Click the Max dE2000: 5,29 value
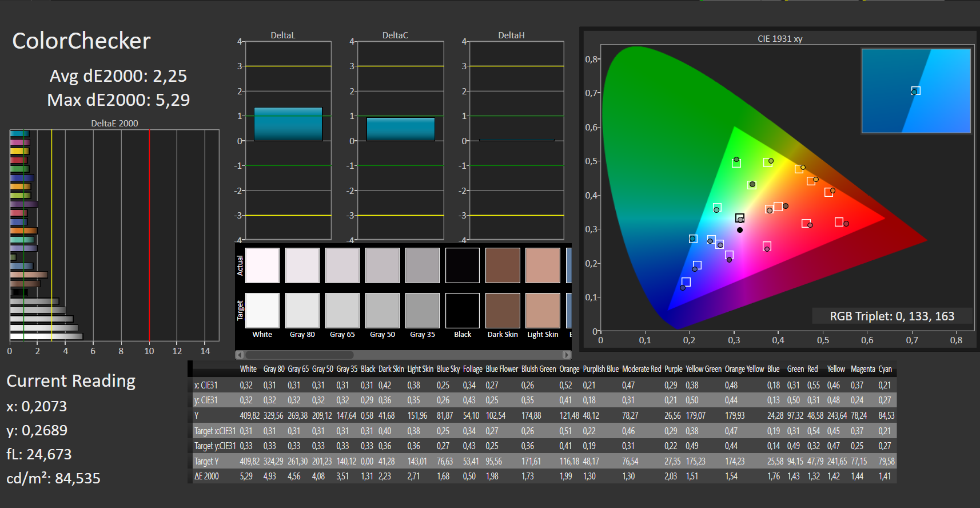Viewport: 980px width, 508px height. 118,100
